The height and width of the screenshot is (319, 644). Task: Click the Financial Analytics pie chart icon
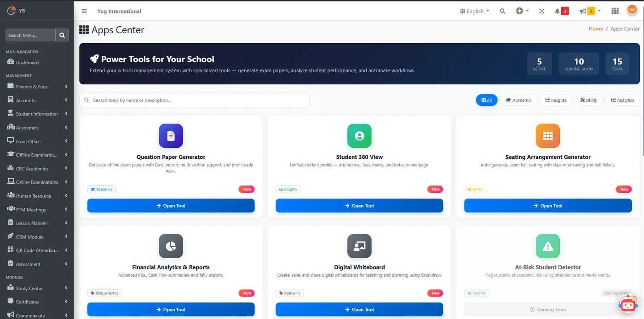[171, 246]
